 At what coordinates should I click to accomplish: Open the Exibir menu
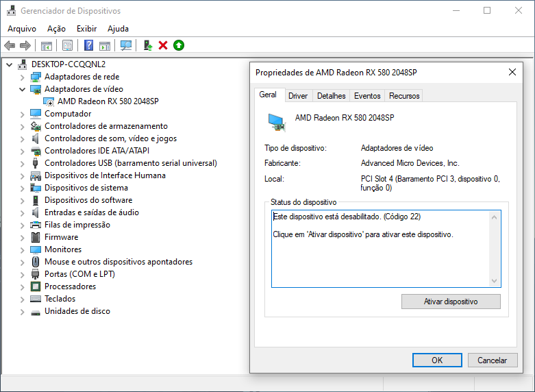coord(87,29)
